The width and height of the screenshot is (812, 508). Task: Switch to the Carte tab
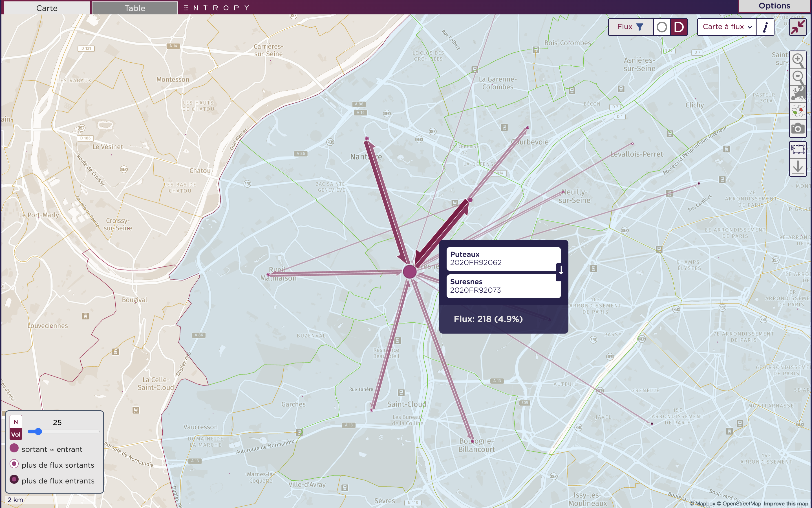tap(47, 8)
